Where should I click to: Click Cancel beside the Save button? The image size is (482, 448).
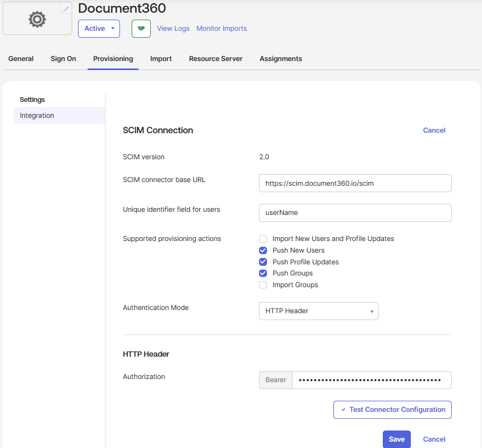(x=434, y=439)
